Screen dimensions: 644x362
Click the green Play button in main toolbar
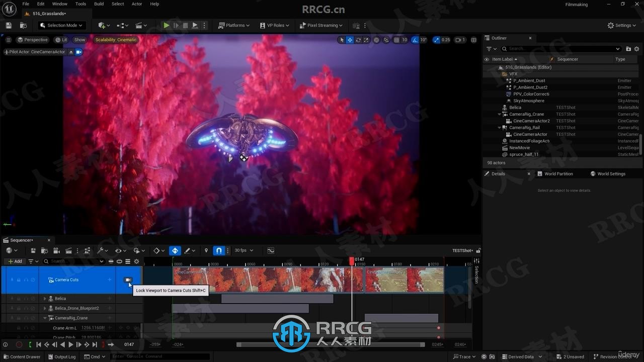click(x=166, y=25)
